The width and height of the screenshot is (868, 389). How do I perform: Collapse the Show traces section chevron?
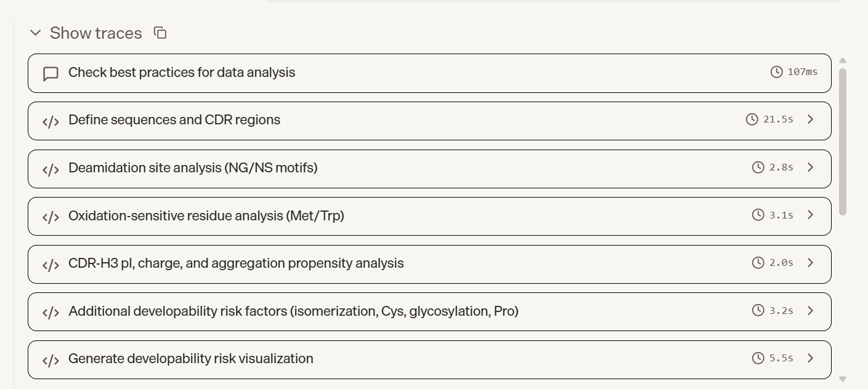pos(36,33)
